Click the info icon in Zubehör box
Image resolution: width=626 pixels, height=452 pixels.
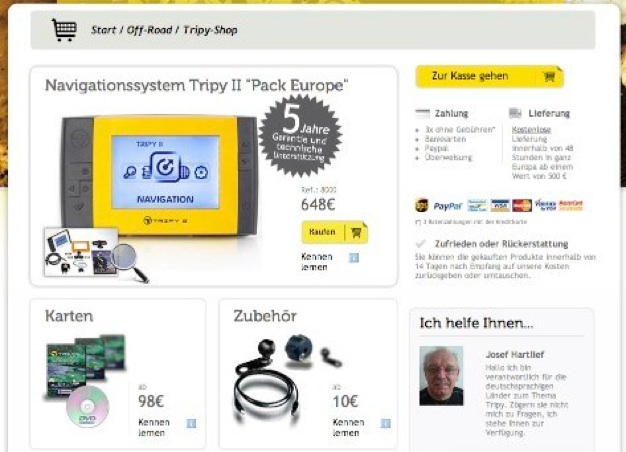pos(386,423)
